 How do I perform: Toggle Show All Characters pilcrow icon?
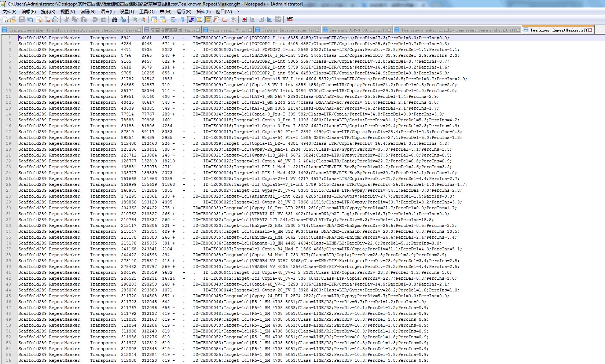click(x=182, y=19)
